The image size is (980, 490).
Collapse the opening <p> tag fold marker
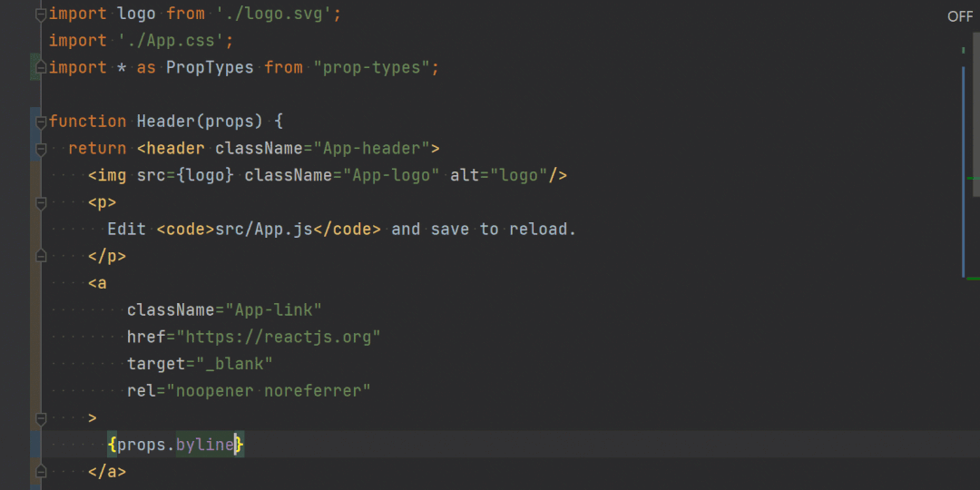41,202
